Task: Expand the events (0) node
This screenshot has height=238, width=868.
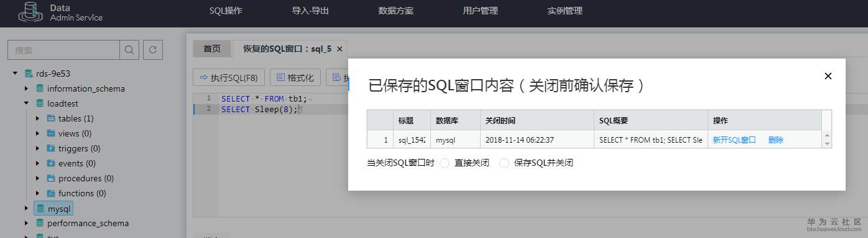Action: [38, 163]
